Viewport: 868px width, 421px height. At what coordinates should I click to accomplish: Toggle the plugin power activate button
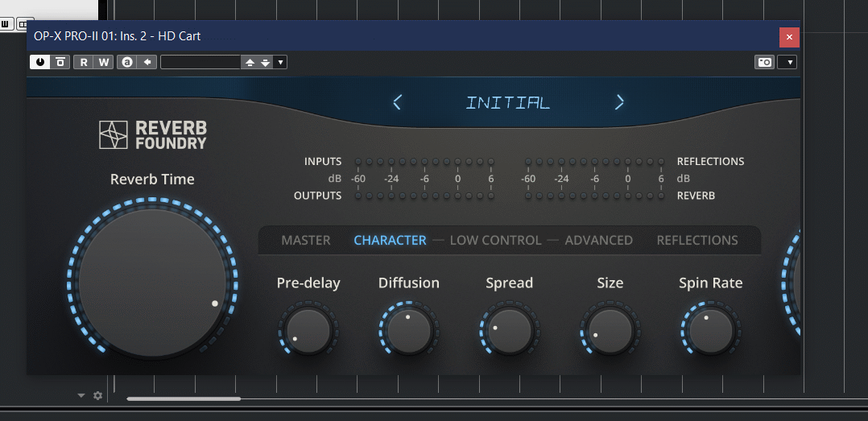pyautogui.click(x=39, y=62)
